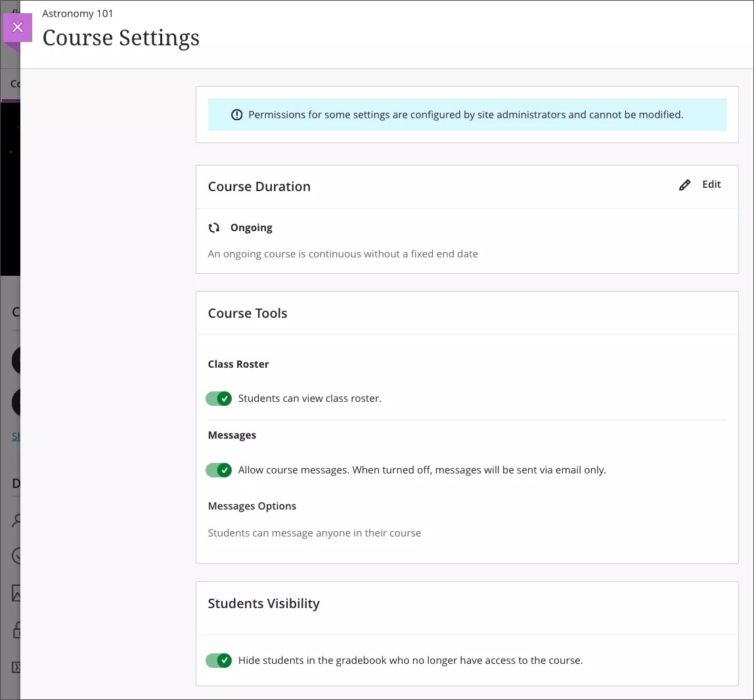Select the person icon in the left sidebar
This screenshot has height=700, width=754.
[16, 520]
